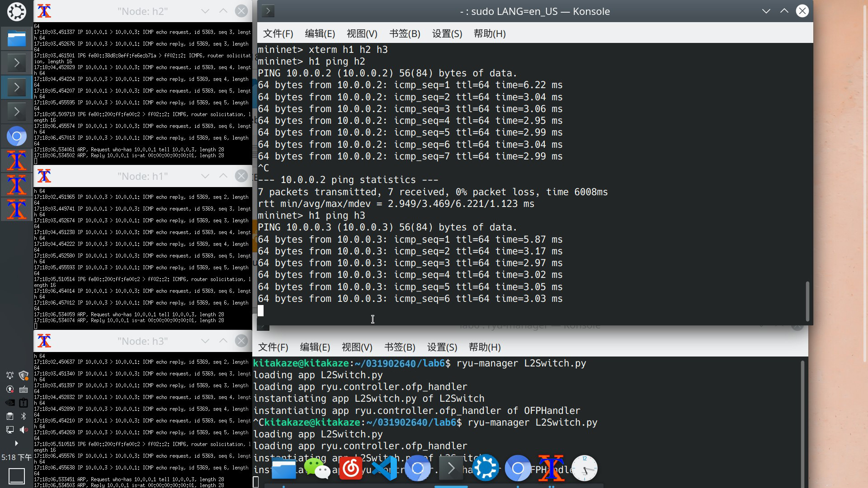Open the clock app in dock

584,469
